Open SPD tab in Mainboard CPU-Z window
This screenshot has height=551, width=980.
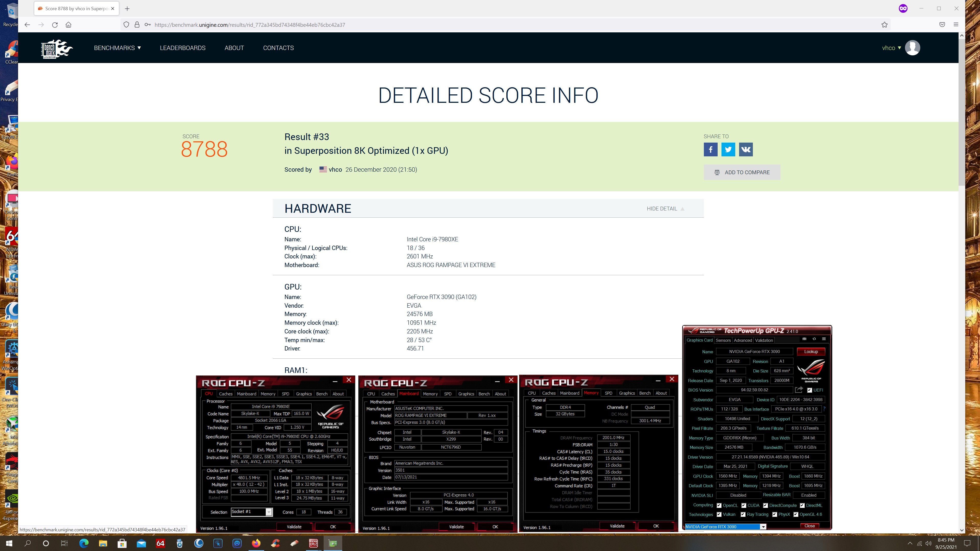tap(448, 394)
